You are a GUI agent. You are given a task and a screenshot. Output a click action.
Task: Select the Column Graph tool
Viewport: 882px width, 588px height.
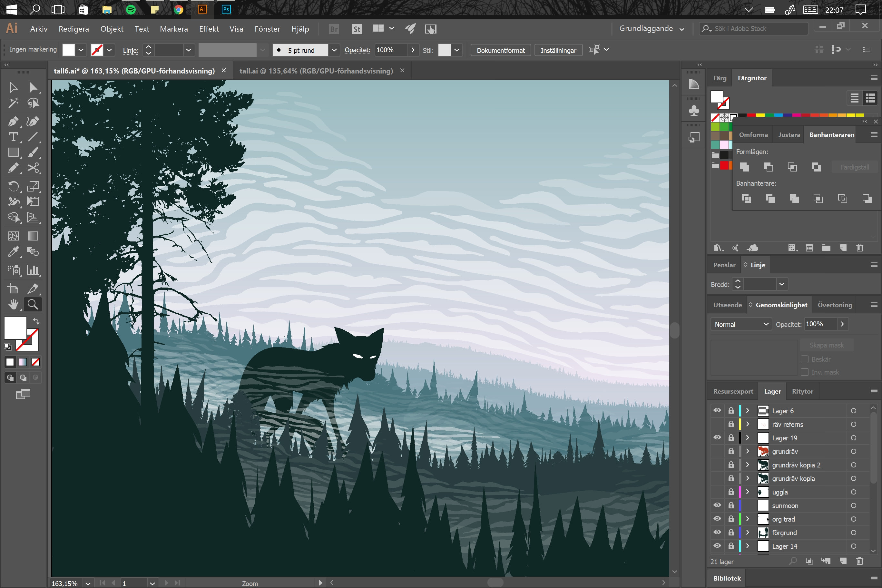[34, 270]
